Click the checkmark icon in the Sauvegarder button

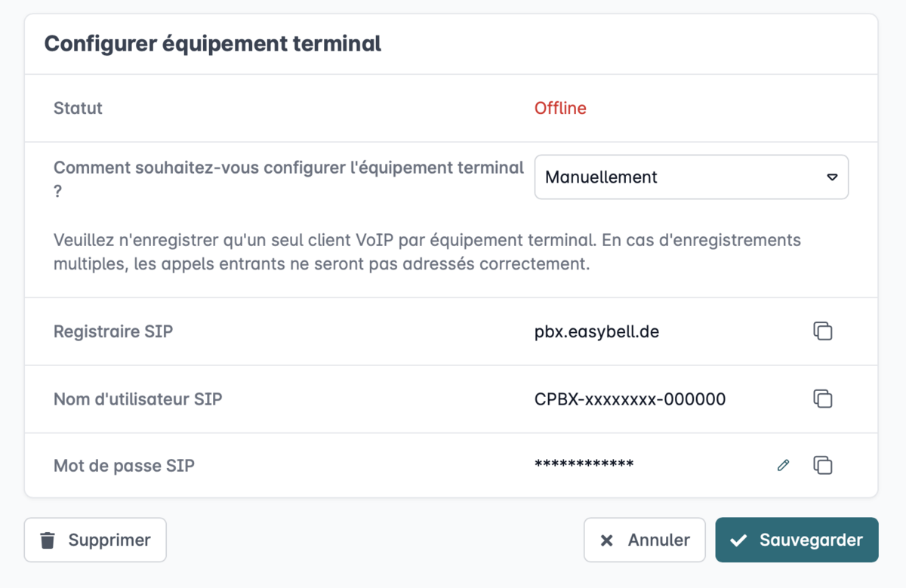pyautogui.click(x=739, y=540)
